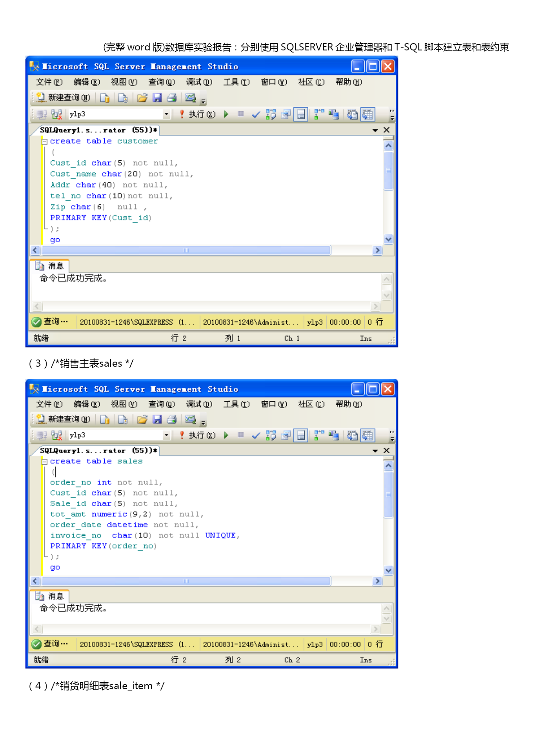Viewport: 535px width, 756px height.
Task: Click 'PRIMARY KEY(Cust_id)' line in customer editor
Action: (x=101, y=218)
